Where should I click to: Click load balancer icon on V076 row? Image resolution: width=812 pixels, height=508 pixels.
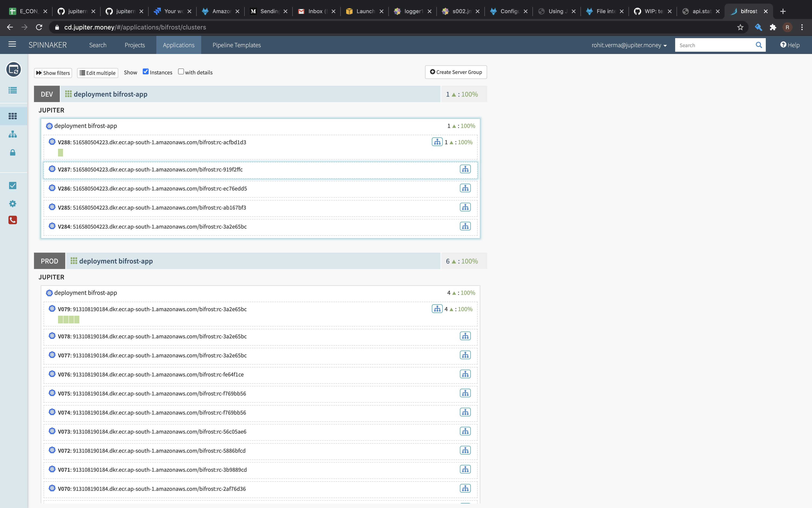465,374
